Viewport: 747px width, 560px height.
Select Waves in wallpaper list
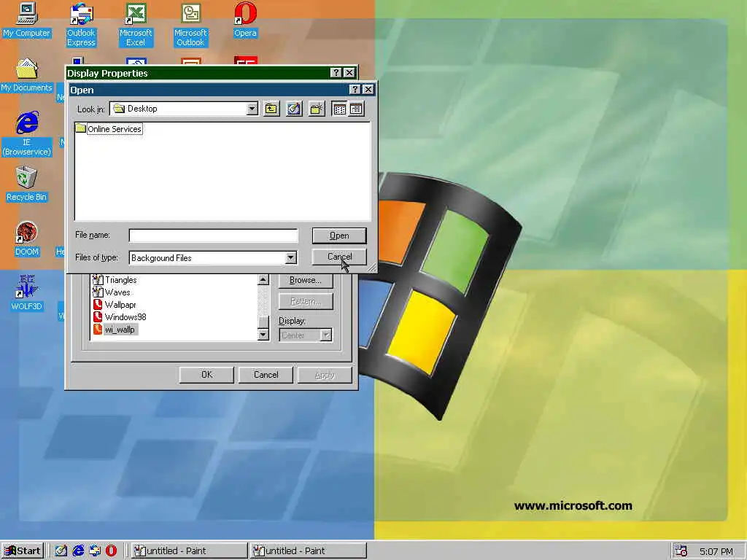tap(112, 292)
